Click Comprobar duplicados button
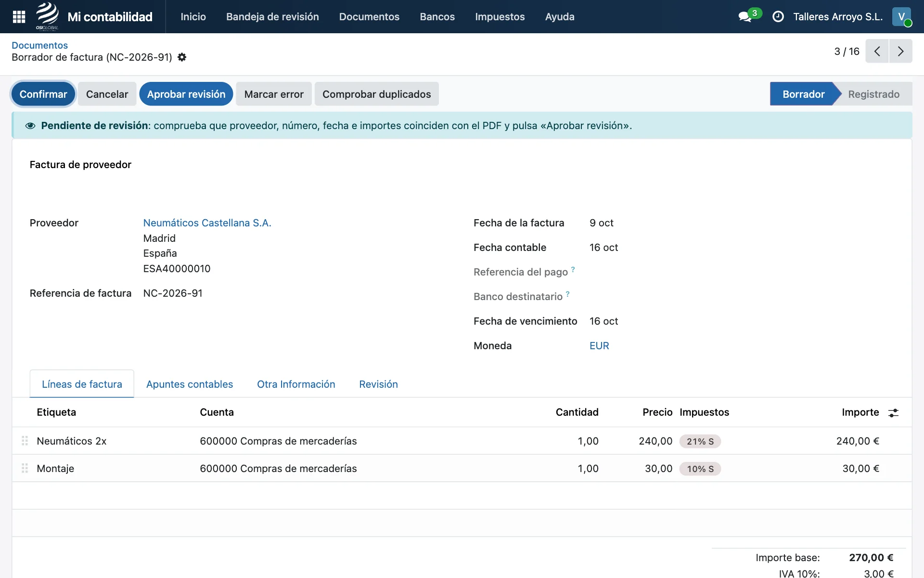The image size is (924, 578). (x=377, y=94)
